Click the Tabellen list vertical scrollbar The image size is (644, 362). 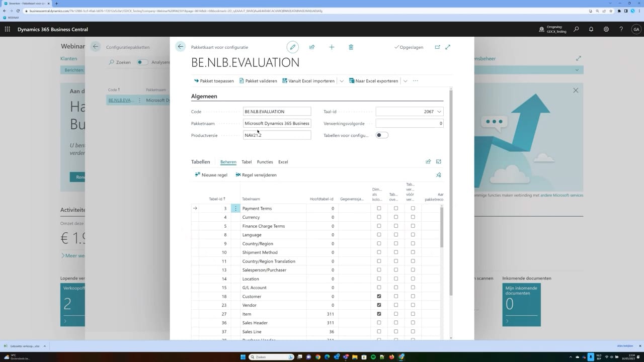point(442,226)
